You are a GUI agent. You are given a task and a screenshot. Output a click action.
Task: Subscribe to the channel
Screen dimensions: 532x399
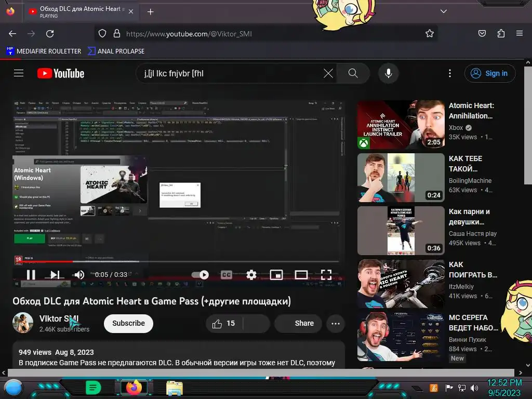coord(129,323)
